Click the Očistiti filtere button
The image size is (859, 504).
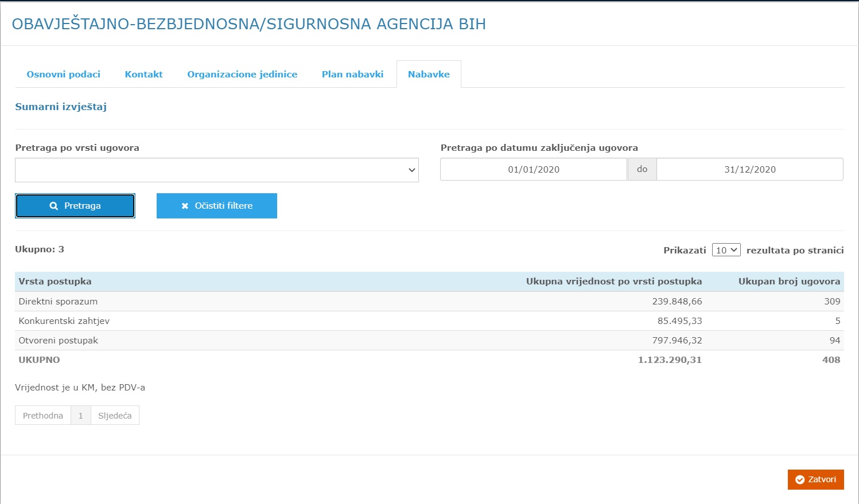[217, 206]
